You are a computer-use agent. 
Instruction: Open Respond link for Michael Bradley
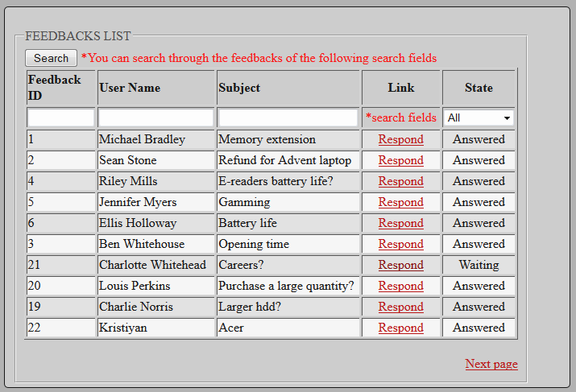(400, 139)
